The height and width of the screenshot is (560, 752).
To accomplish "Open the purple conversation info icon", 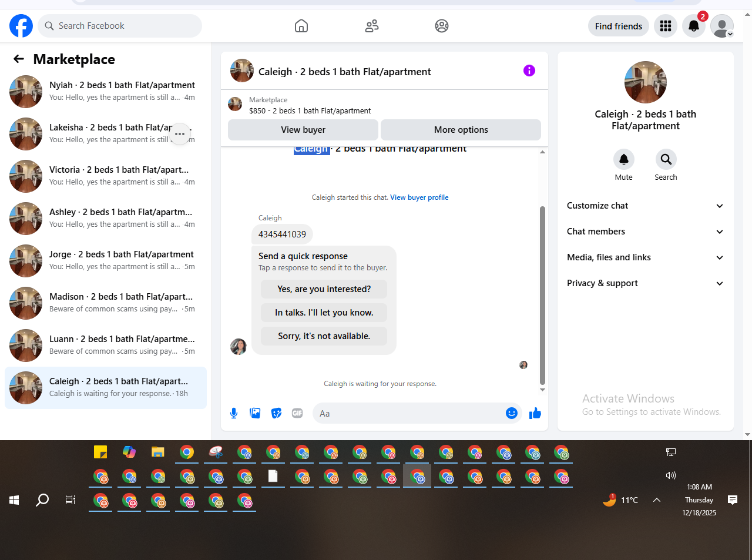I will point(529,71).
